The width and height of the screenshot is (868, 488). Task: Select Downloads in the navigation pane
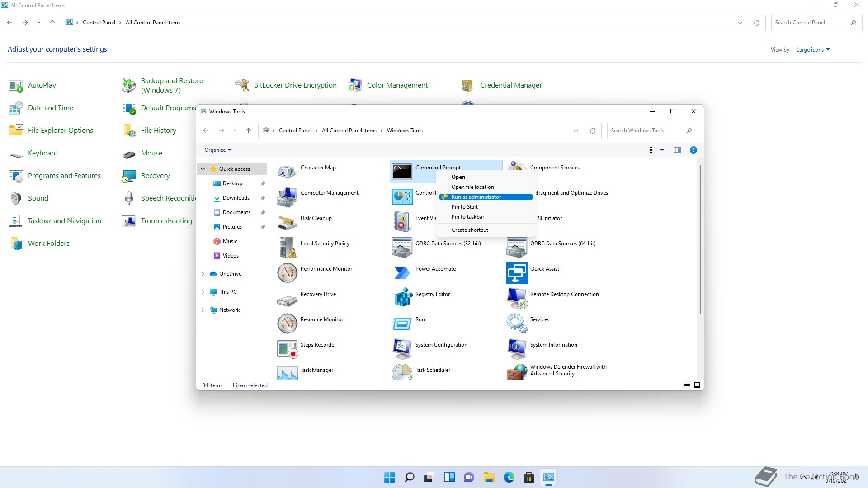pos(236,198)
